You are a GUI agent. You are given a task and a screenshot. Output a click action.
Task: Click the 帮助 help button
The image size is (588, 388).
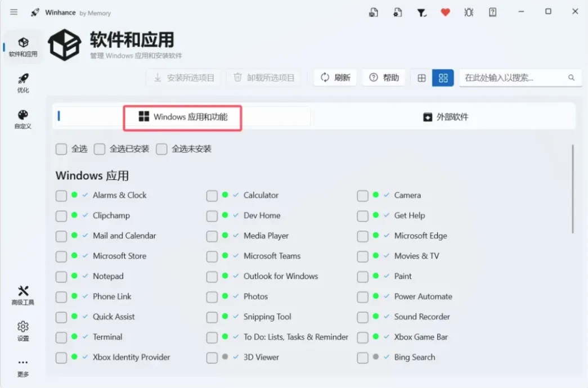tap(384, 78)
